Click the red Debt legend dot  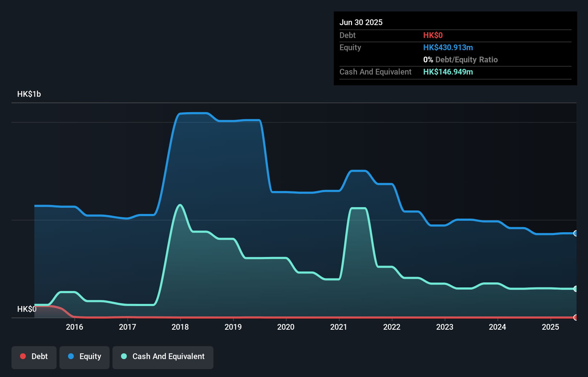pyautogui.click(x=23, y=356)
